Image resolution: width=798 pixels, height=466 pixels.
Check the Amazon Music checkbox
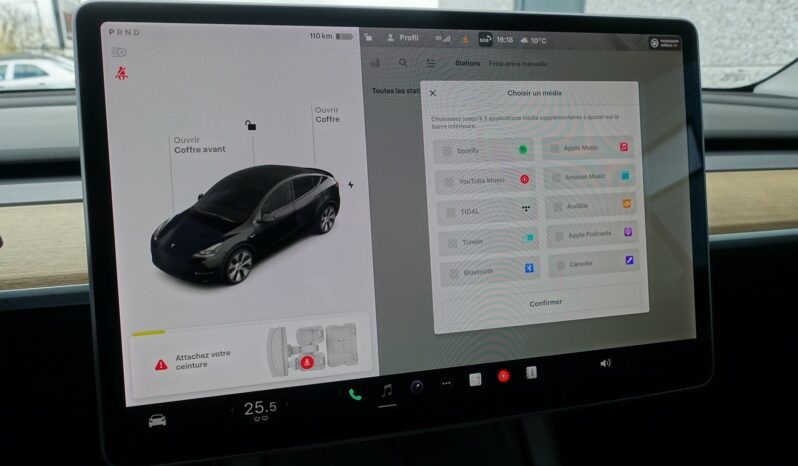pyautogui.click(x=556, y=178)
